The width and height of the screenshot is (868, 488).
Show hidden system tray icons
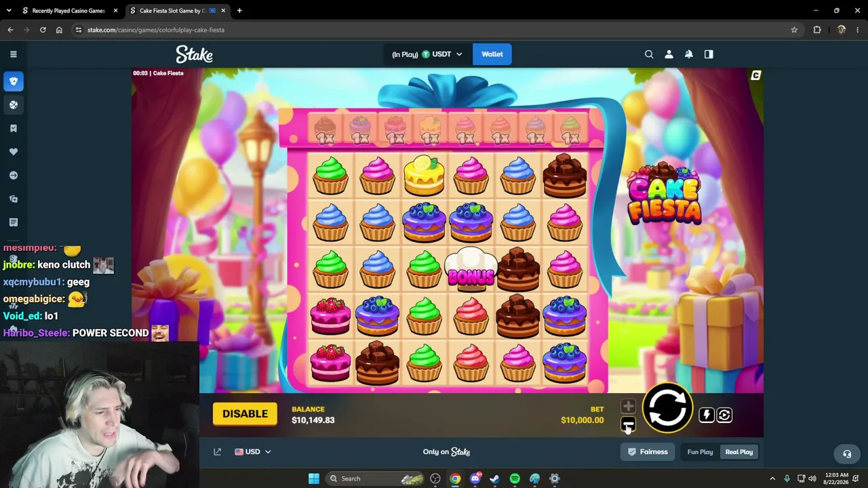pyautogui.click(x=772, y=479)
